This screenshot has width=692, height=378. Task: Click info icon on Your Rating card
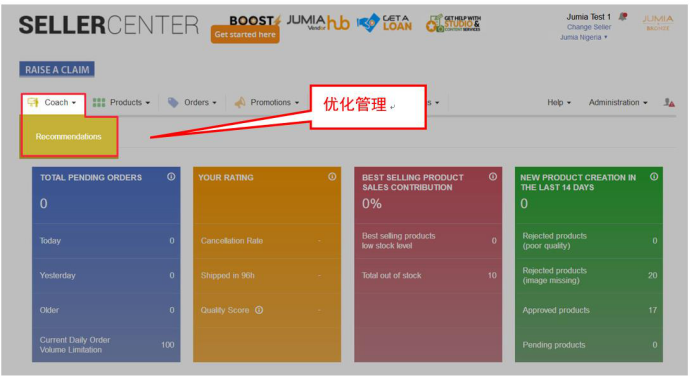332,177
